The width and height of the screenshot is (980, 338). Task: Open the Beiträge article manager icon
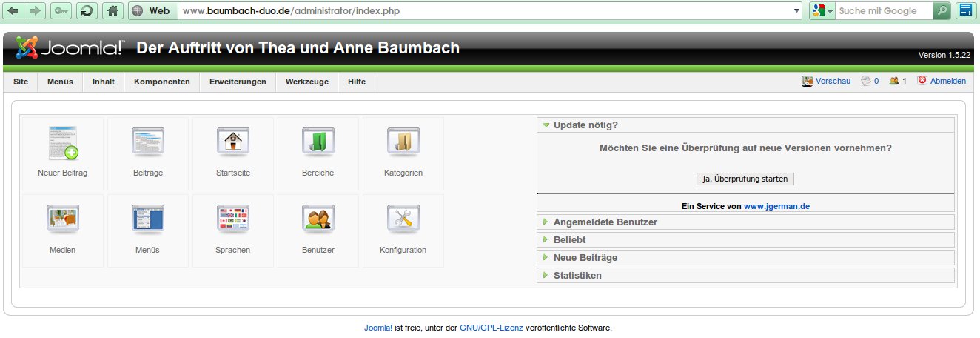[x=148, y=142]
